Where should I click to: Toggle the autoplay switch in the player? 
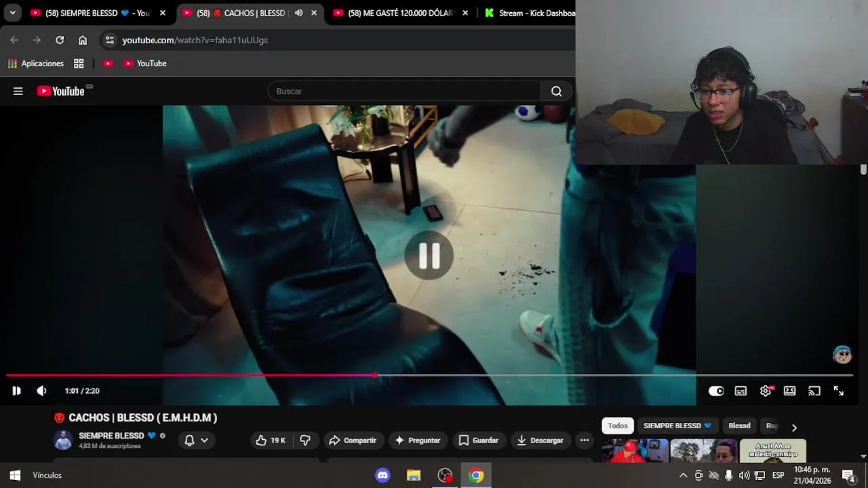click(716, 391)
